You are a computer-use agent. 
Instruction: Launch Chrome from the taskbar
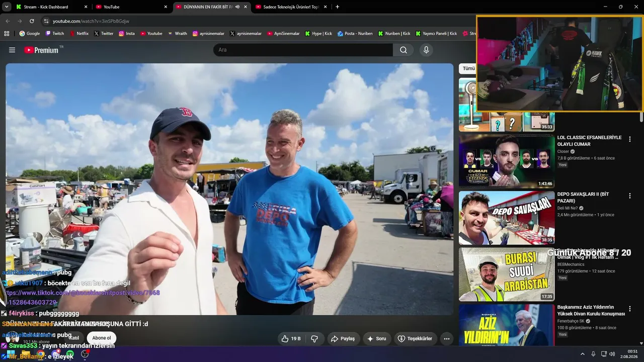click(40, 354)
